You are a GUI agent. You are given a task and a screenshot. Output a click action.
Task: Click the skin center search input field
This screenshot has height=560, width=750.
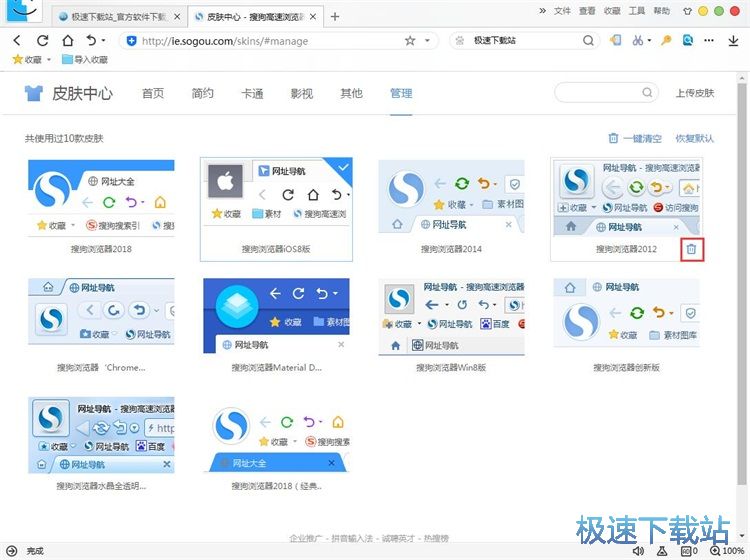point(600,93)
